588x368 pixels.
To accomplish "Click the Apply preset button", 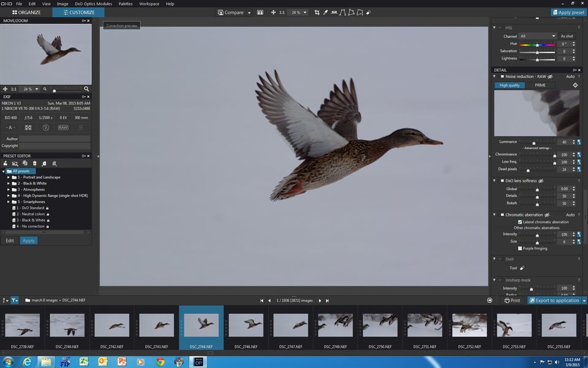I will point(568,12).
